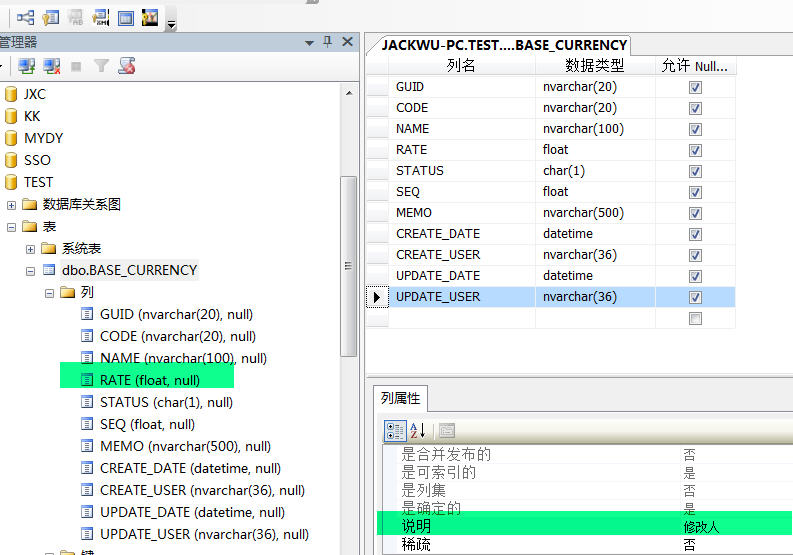Click the table view toolbar icon
The height and width of the screenshot is (555, 793).
[125, 18]
